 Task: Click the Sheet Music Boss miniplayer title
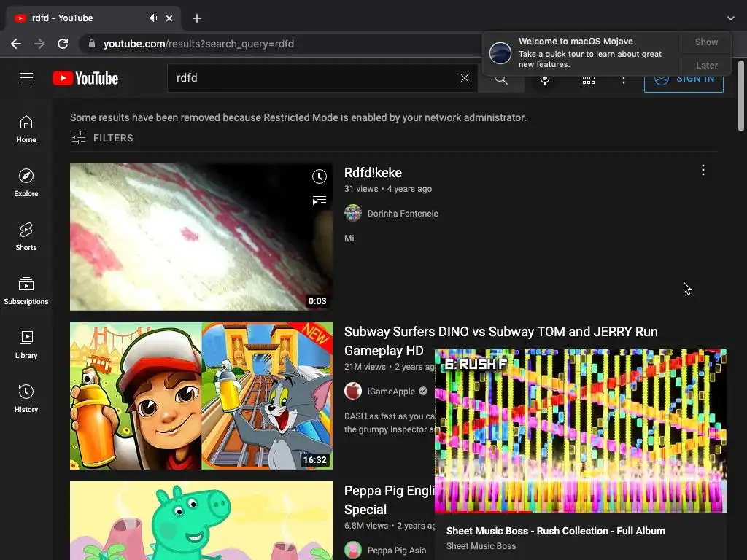pyautogui.click(x=555, y=531)
